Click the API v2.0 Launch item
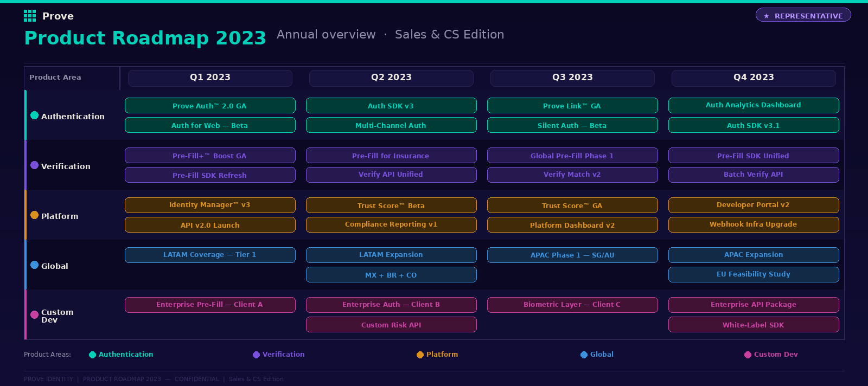Screen dimensions: 868x386 [x=210, y=225]
